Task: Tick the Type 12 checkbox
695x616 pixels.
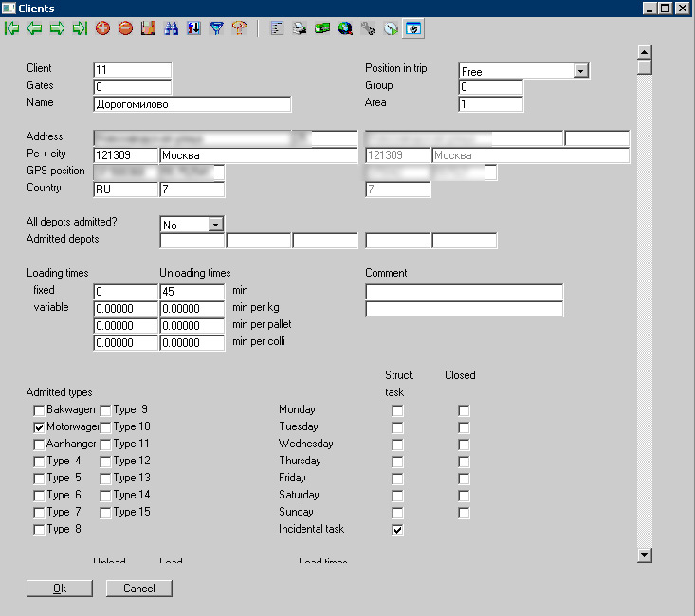Action: click(x=105, y=462)
